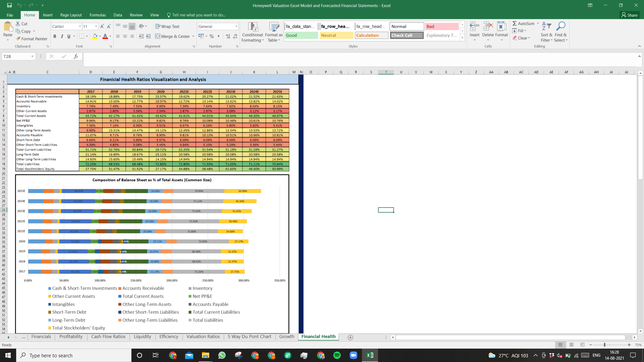Expand Merge & Center dropdown arrow
The height and width of the screenshot is (362, 644).
click(193, 36)
